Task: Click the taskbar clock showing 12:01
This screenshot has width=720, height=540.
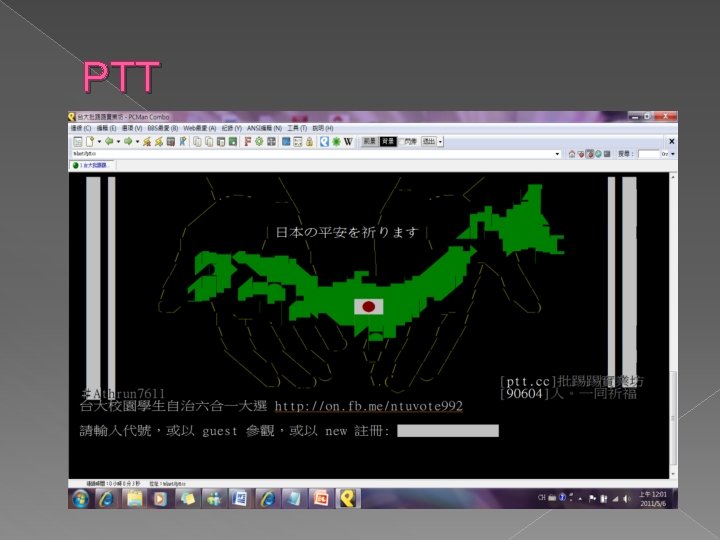Action: click(653, 499)
